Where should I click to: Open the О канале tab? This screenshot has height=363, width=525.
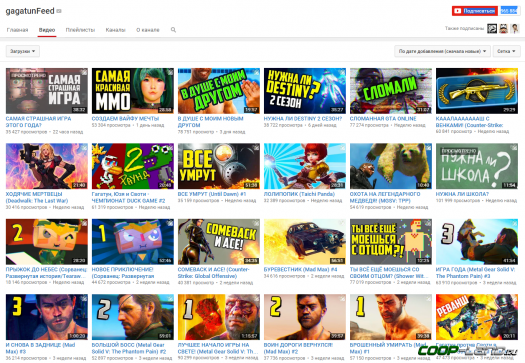coord(148,30)
